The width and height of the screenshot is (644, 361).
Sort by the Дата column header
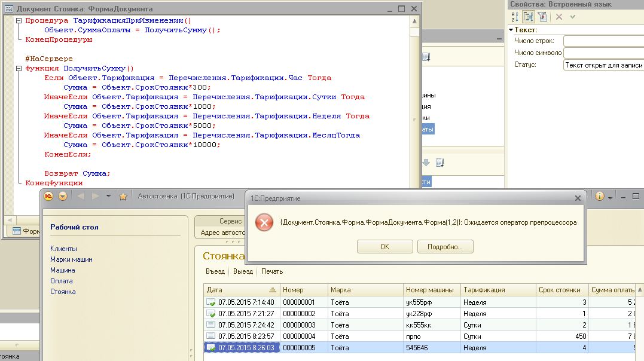(242, 290)
